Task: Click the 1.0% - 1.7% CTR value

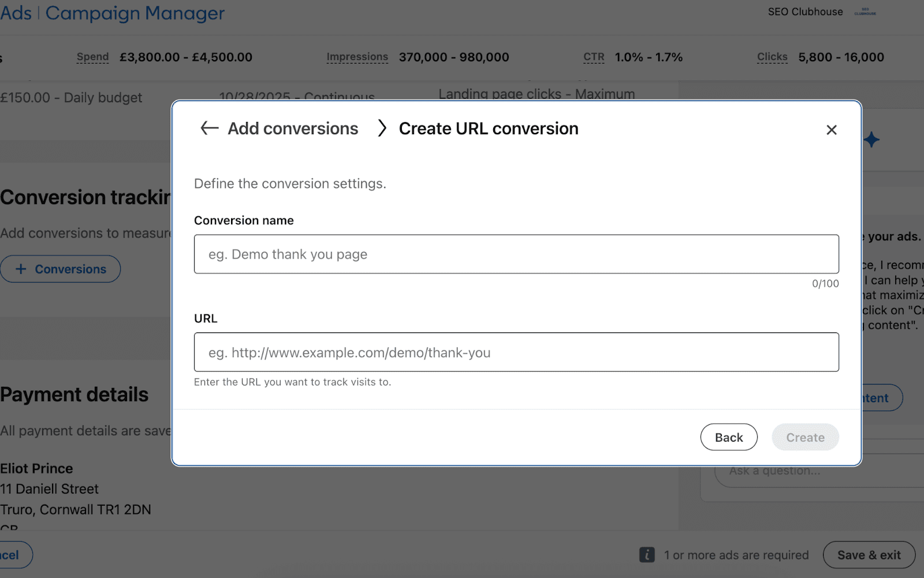Action: (x=649, y=57)
